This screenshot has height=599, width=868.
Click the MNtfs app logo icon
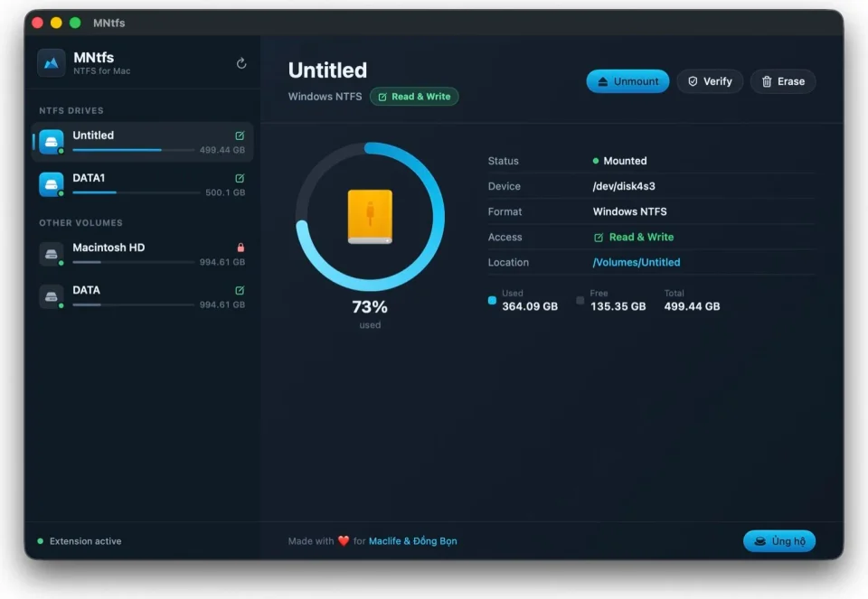tap(52, 63)
